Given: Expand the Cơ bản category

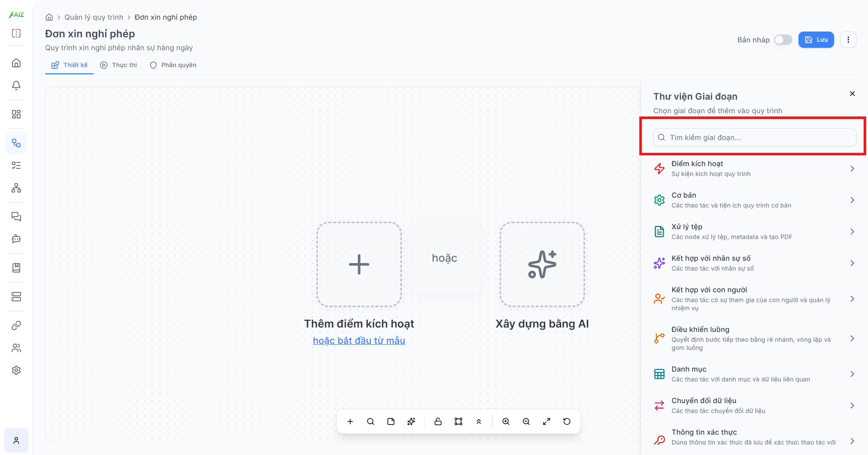Looking at the screenshot, I should point(754,200).
